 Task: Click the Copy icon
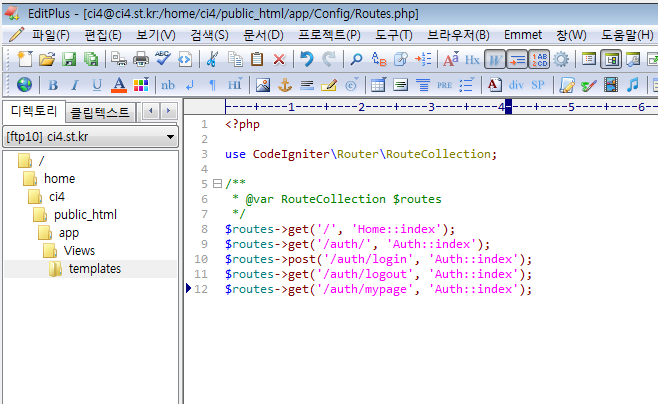[235, 59]
